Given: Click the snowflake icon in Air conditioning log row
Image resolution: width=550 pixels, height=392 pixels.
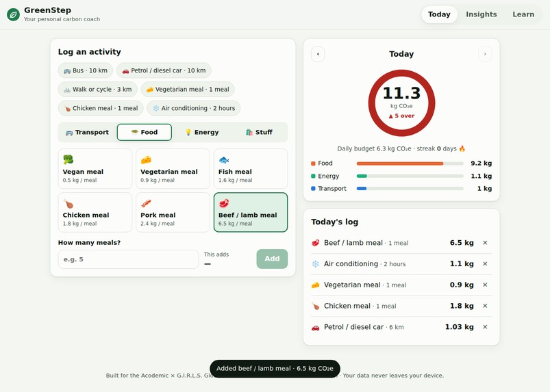Looking at the screenshot, I should point(316,264).
